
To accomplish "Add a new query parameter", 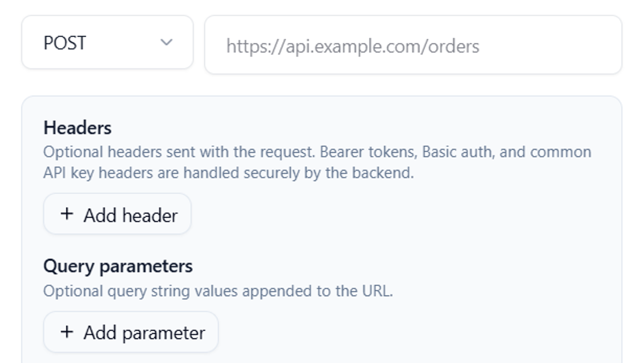I will point(131,332).
